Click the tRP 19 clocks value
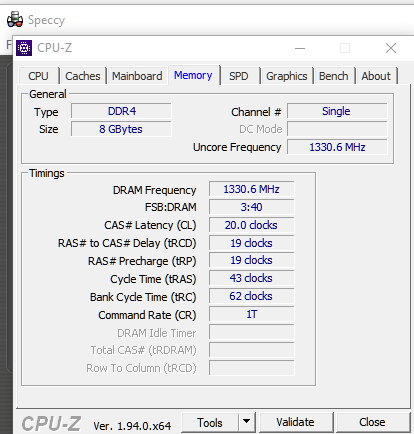The image size is (414, 434). coord(252,260)
